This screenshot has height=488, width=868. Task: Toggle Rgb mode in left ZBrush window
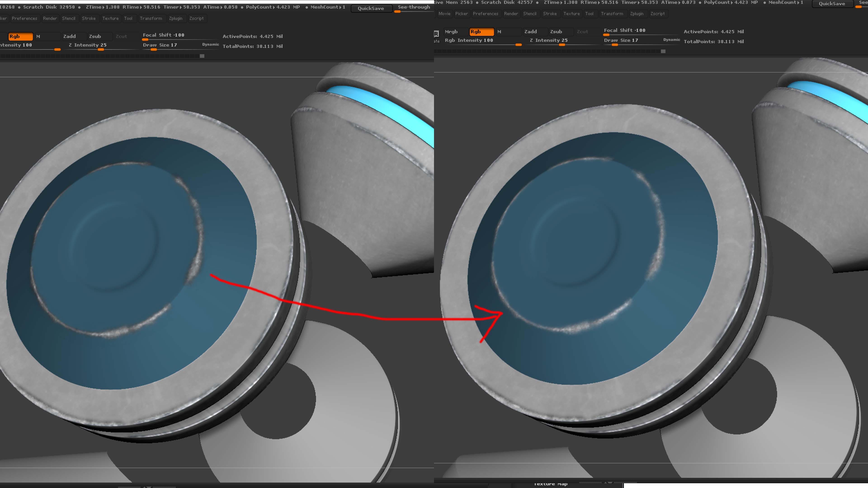(21, 36)
